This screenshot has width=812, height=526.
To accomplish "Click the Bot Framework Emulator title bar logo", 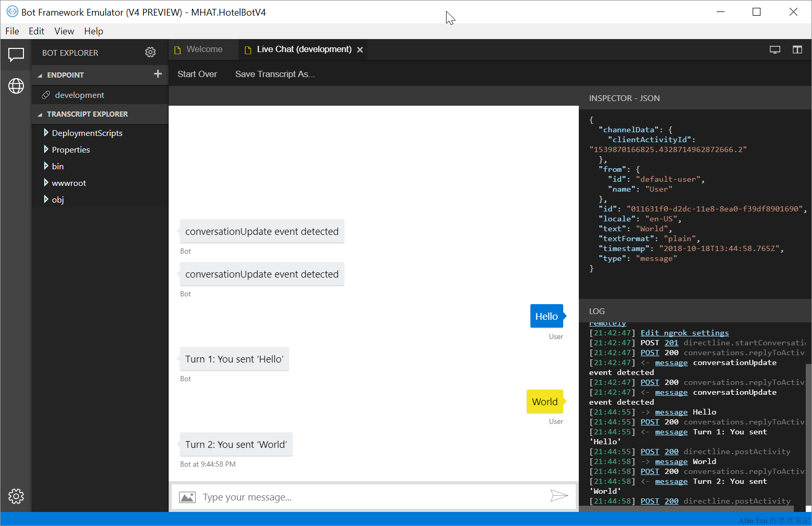I will point(12,11).
